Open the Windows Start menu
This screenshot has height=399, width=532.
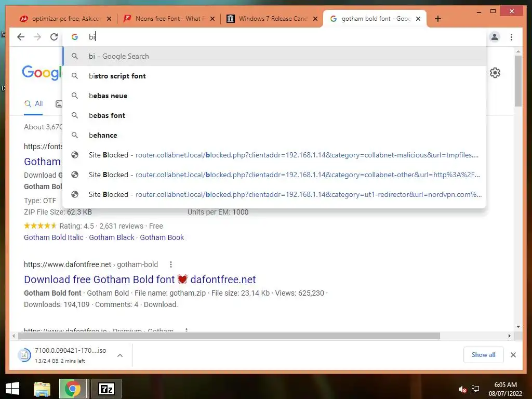[12, 389]
